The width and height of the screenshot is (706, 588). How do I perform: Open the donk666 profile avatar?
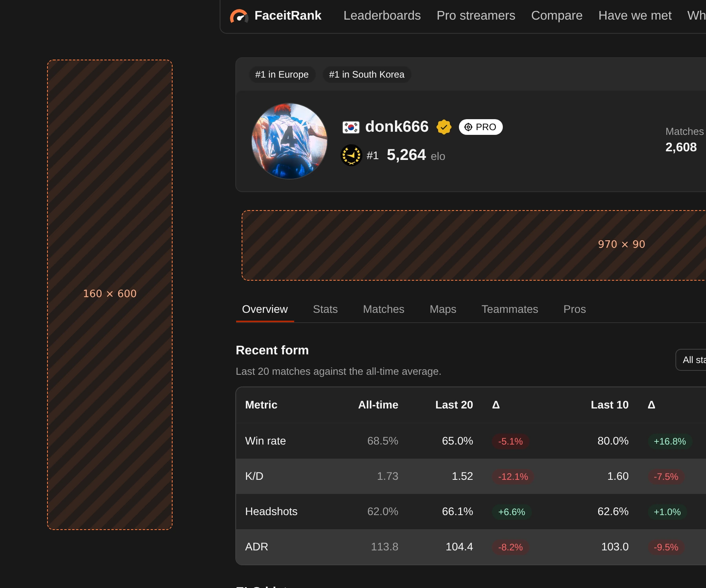coord(289,141)
